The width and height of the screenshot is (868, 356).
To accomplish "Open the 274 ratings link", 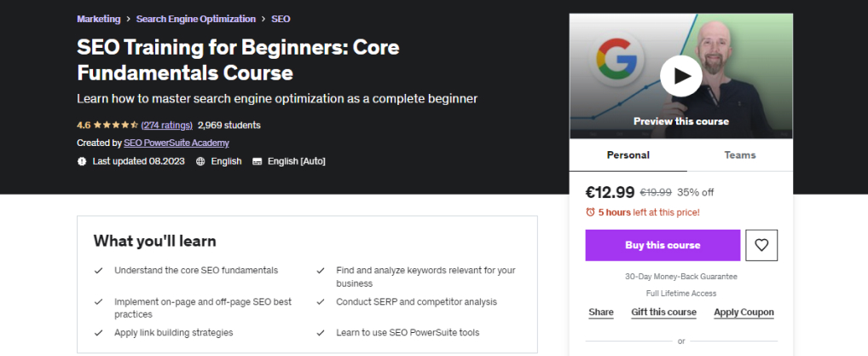I will click(166, 125).
